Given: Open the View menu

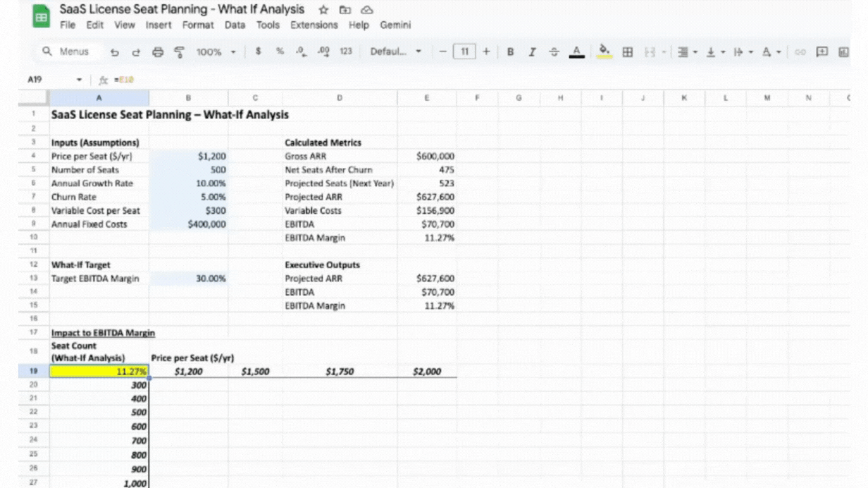Looking at the screenshot, I should tap(125, 25).
